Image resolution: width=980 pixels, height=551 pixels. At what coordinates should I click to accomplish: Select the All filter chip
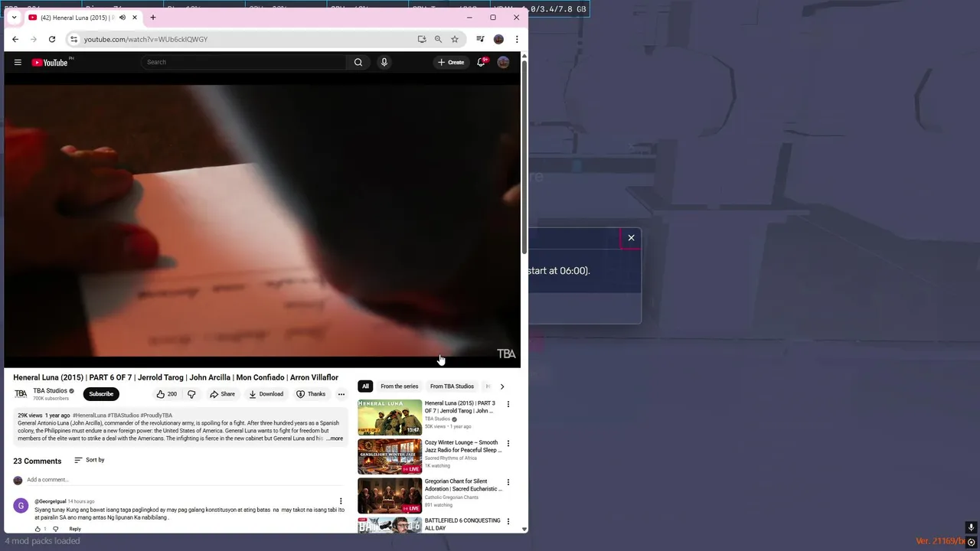coord(365,386)
